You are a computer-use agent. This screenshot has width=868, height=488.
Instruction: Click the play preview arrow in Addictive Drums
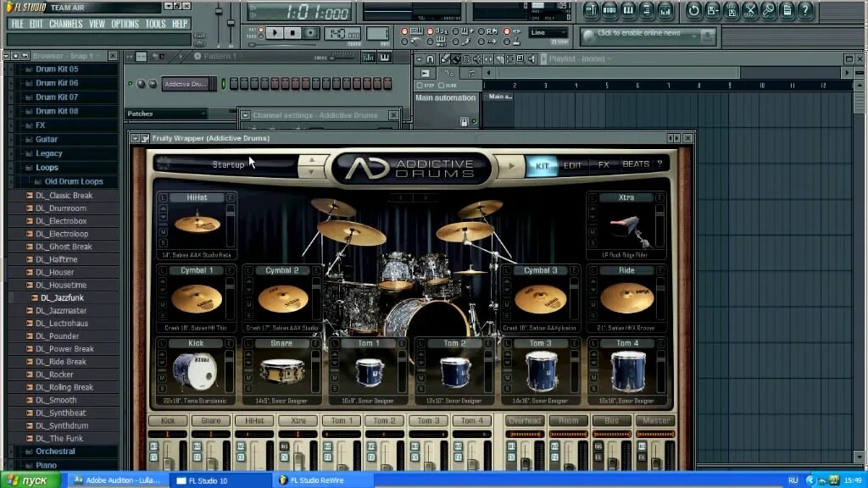pyautogui.click(x=511, y=165)
